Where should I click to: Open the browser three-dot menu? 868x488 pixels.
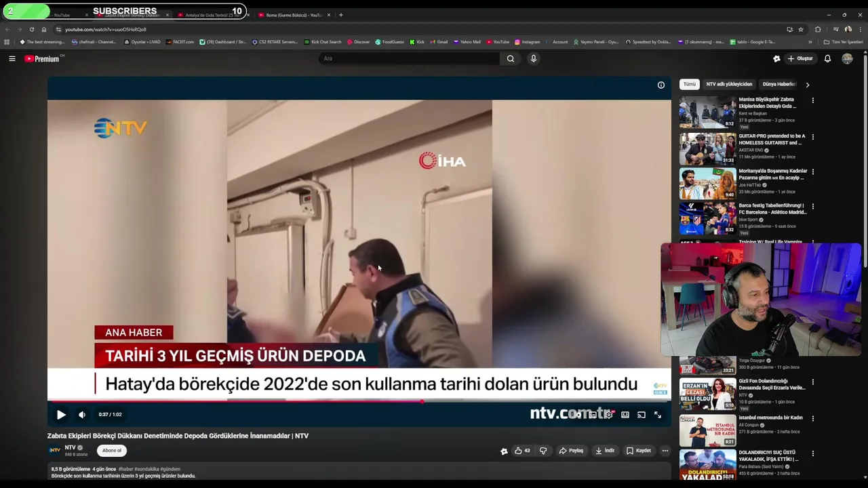pyautogui.click(x=860, y=30)
